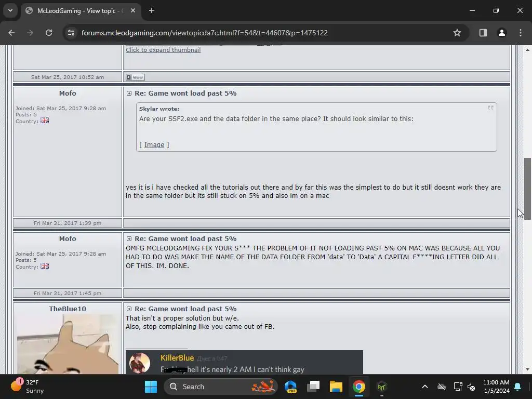The height and width of the screenshot is (399, 532).
Task: Open the network display tray icon
Action: point(458,387)
